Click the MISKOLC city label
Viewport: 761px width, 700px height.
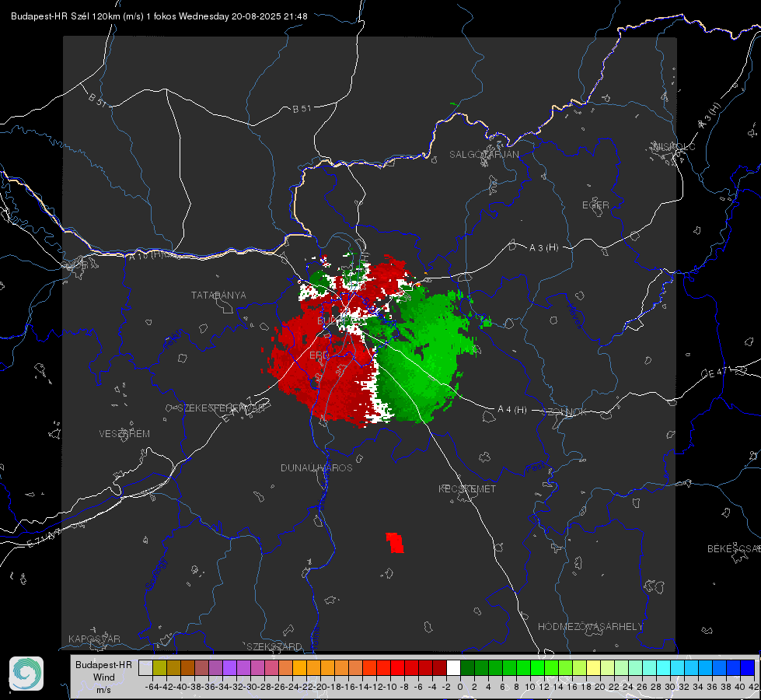click(674, 146)
